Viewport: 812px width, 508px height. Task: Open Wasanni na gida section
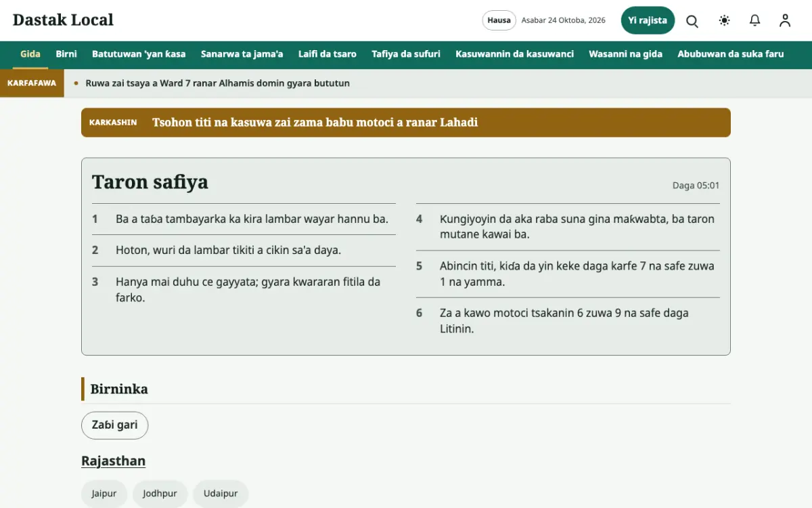[x=626, y=54]
